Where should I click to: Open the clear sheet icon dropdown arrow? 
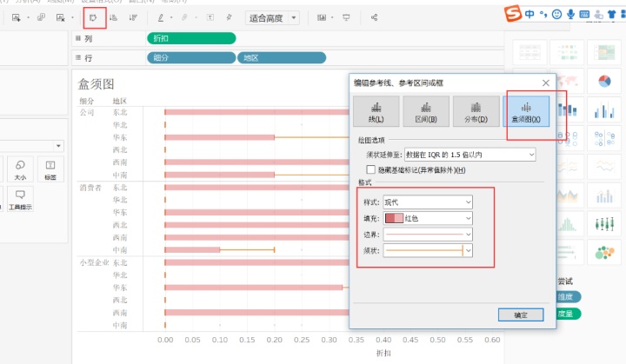click(72, 17)
